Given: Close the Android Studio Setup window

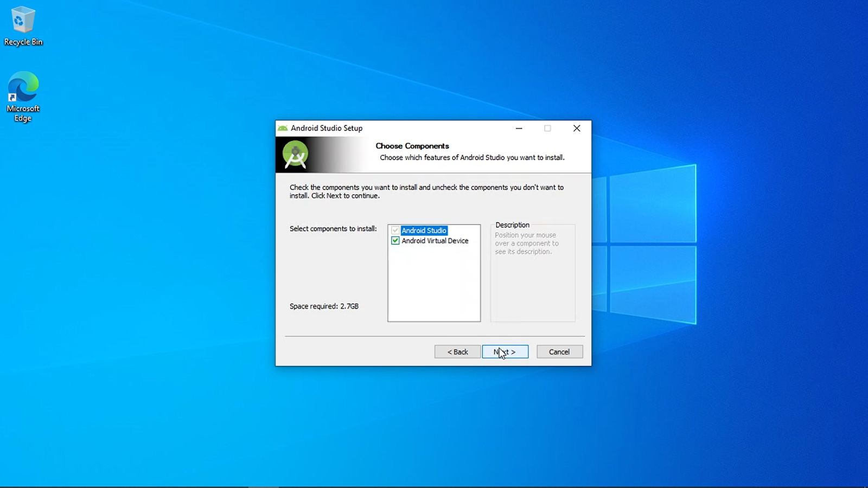Looking at the screenshot, I should pos(577,129).
